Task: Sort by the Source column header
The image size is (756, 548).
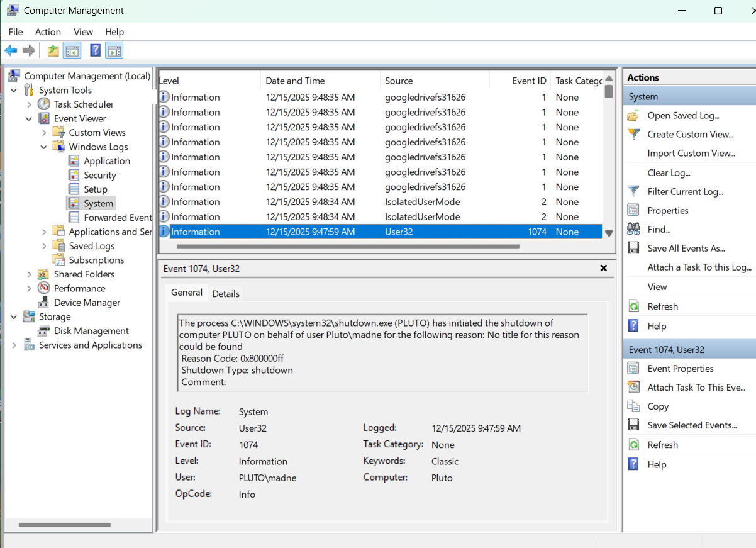Action: point(434,81)
